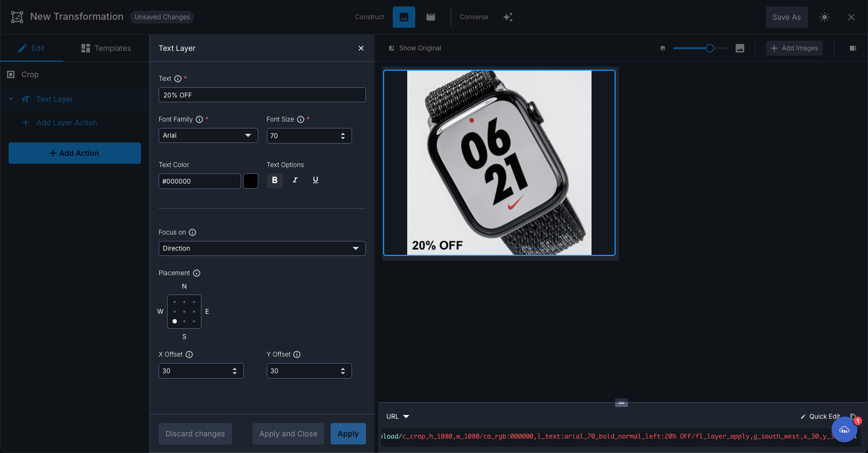
Task: Select the south-east placement dot
Action: (194, 321)
